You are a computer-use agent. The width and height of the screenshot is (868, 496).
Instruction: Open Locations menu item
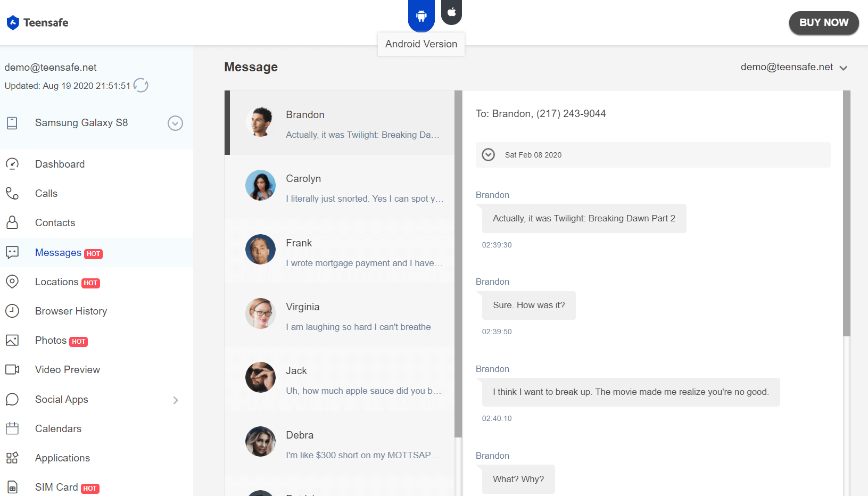point(56,282)
